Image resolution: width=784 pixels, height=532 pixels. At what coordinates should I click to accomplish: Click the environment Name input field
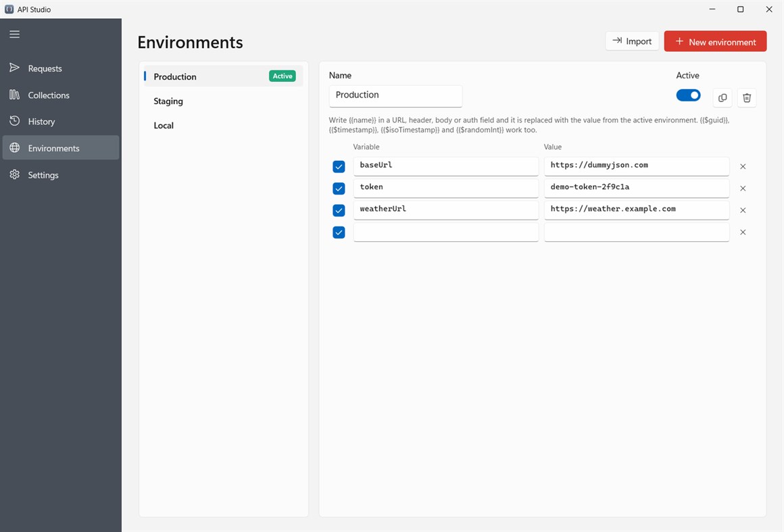tap(395, 95)
